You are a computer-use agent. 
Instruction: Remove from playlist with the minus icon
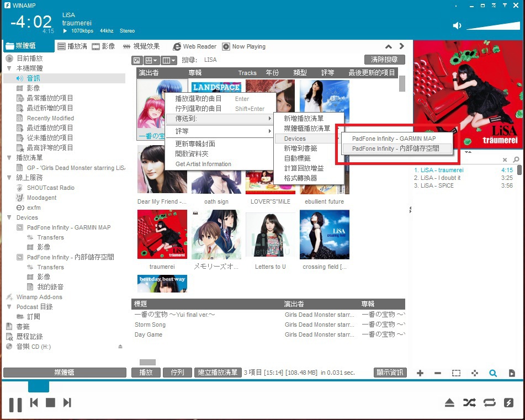click(x=438, y=373)
